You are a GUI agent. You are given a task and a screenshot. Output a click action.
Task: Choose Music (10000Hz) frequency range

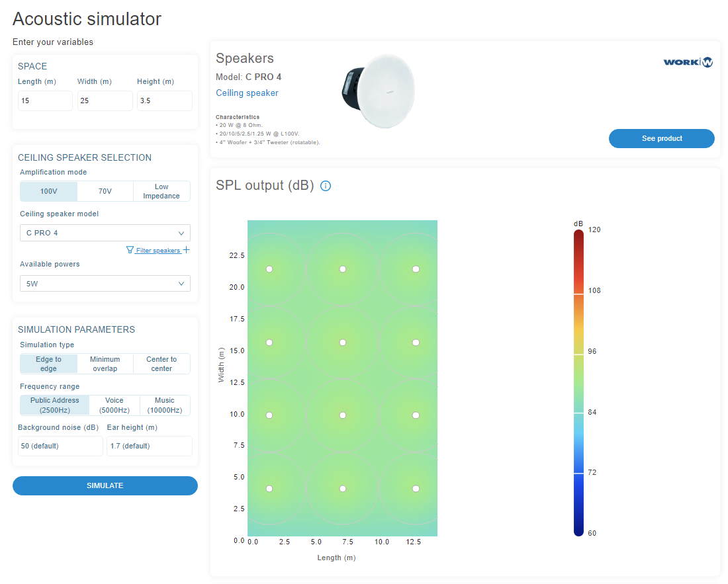(x=164, y=405)
